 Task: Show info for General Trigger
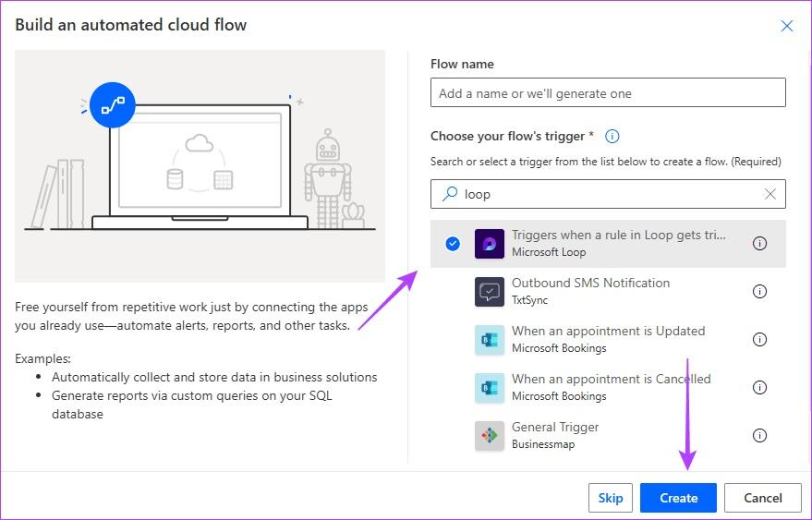[x=759, y=436]
